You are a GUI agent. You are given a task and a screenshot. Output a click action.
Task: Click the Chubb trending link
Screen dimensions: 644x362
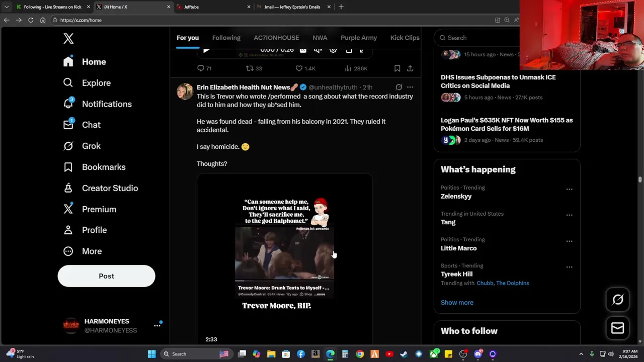[485, 283]
